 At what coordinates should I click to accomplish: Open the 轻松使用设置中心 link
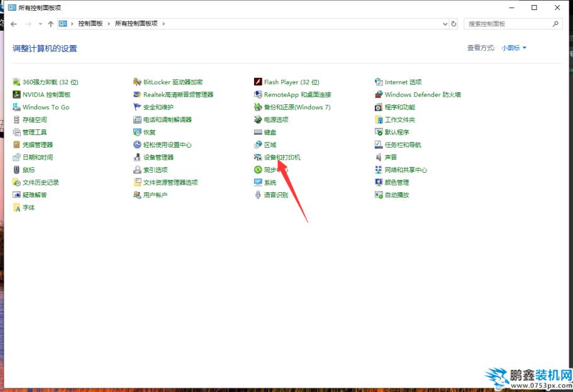[x=167, y=145]
